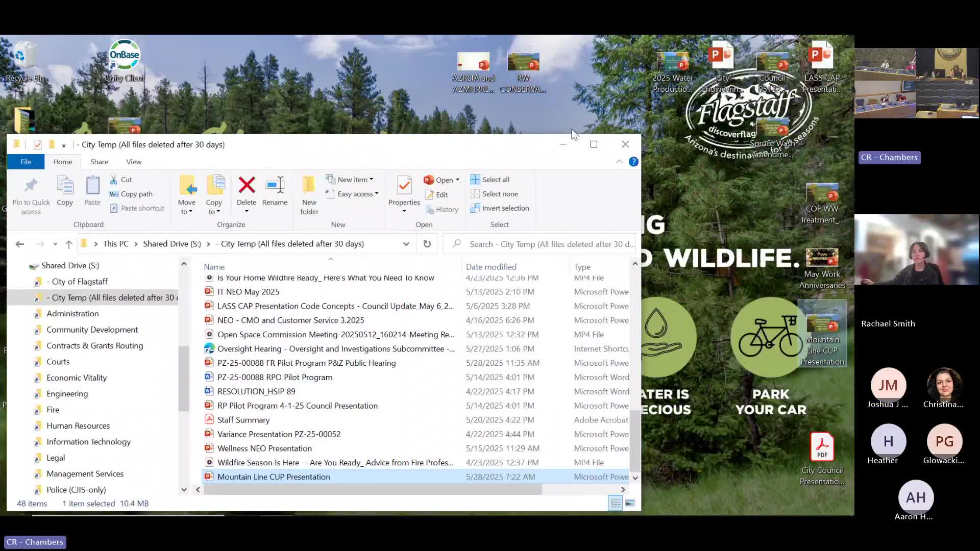Switch to details view layout button
The height and width of the screenshot is (551, 980).
tap(616, 504)
